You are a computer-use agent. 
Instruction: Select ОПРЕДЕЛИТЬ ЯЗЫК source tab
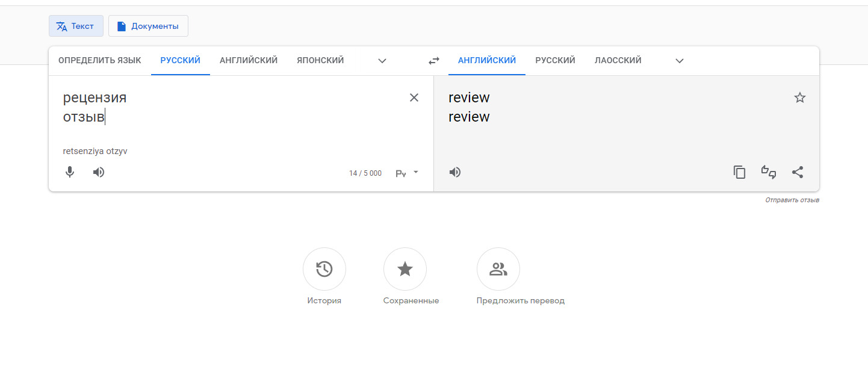pos(99,60)
